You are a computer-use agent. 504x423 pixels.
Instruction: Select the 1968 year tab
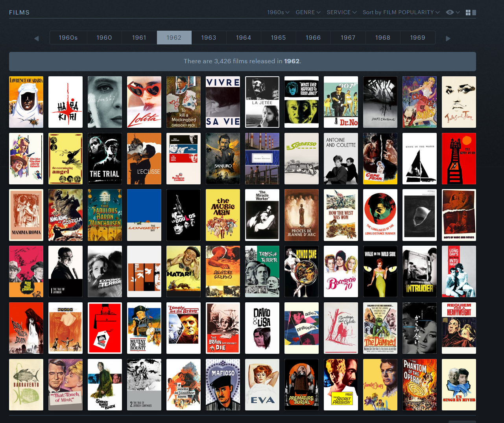pyautogui.click(x=383, y=38)
